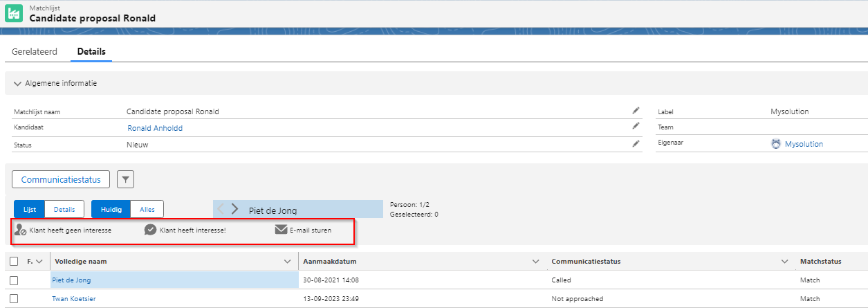Click pencil icon beside Kandidaat field

[636, 127]
